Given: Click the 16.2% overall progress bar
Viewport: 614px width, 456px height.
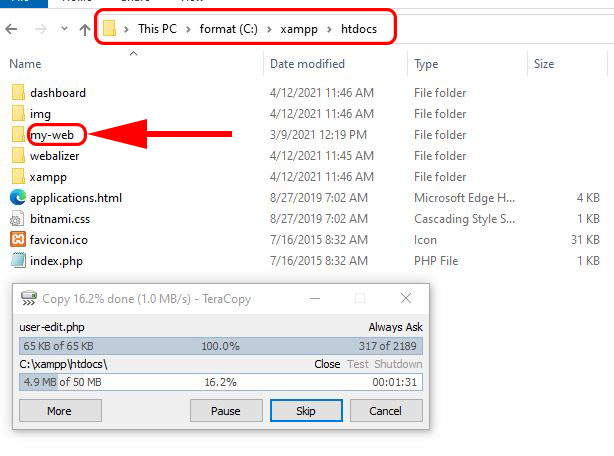Looking at the screenshot, I should [221, 382].
